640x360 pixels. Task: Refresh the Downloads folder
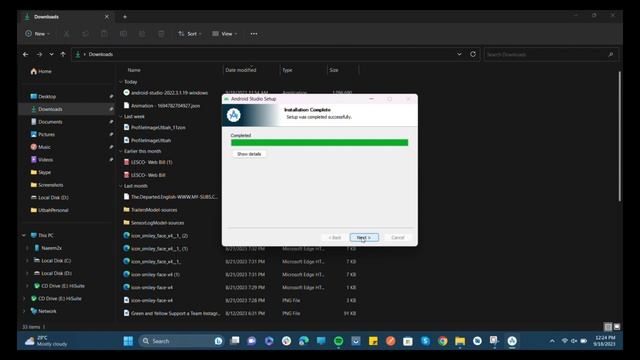coord(473,54)
